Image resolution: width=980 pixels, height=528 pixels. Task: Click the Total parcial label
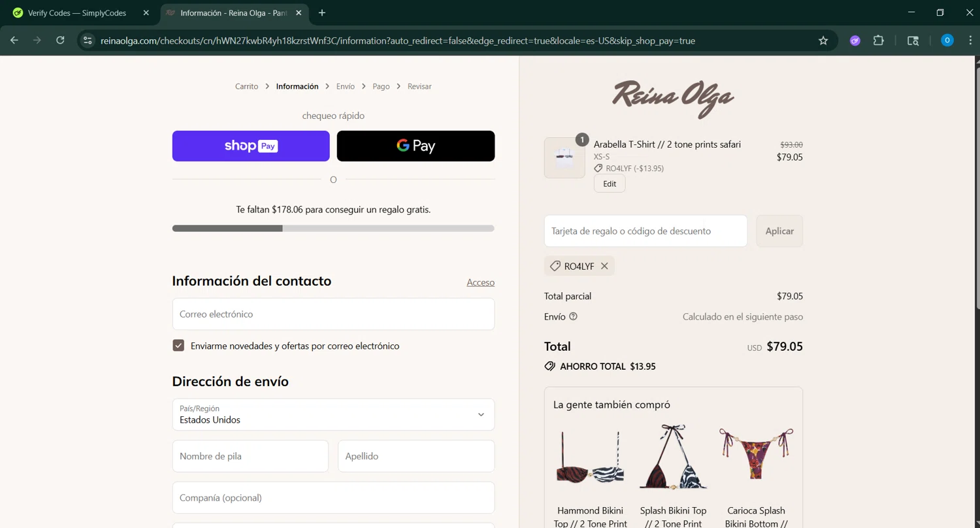point(568,296)
